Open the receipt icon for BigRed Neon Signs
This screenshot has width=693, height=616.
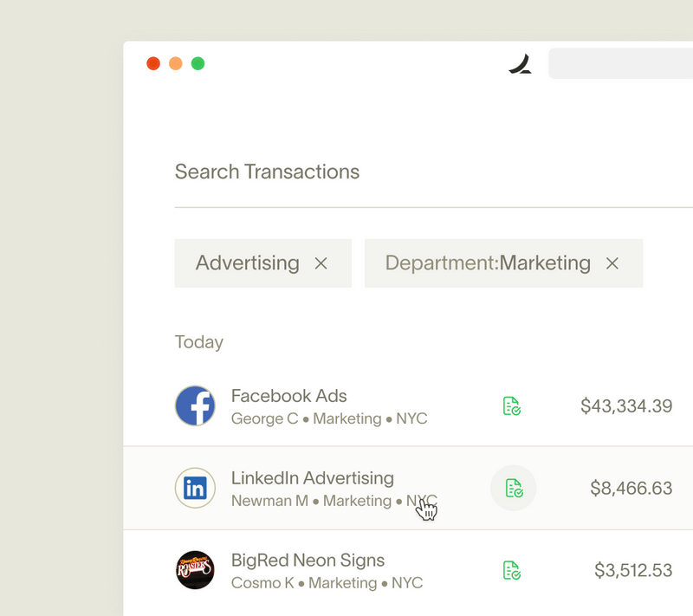[x=512, y=570]
